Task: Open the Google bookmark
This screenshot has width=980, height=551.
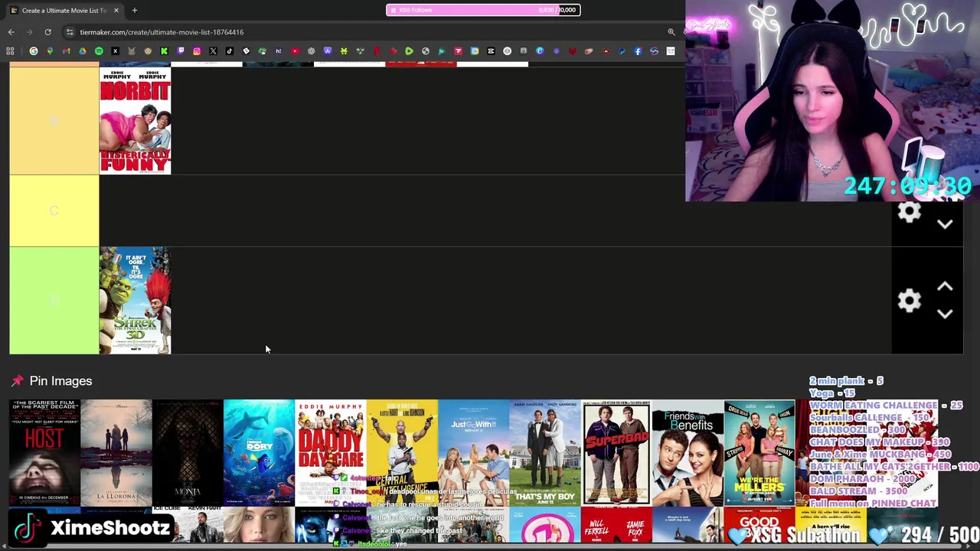Action: [34, 51]
